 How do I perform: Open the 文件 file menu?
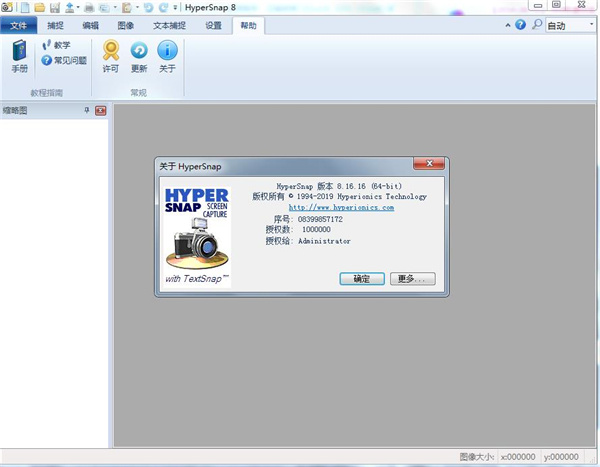pyautogui.click(x=18, y=25)
